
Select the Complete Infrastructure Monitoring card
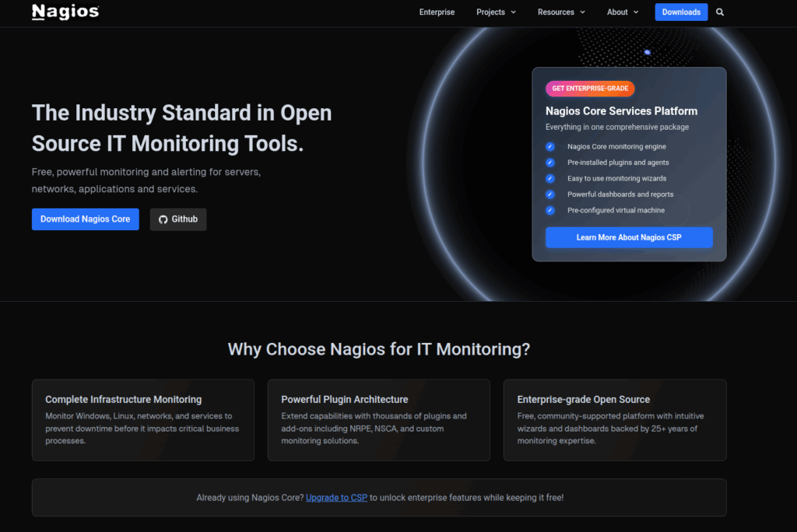[x=142, y=420]
